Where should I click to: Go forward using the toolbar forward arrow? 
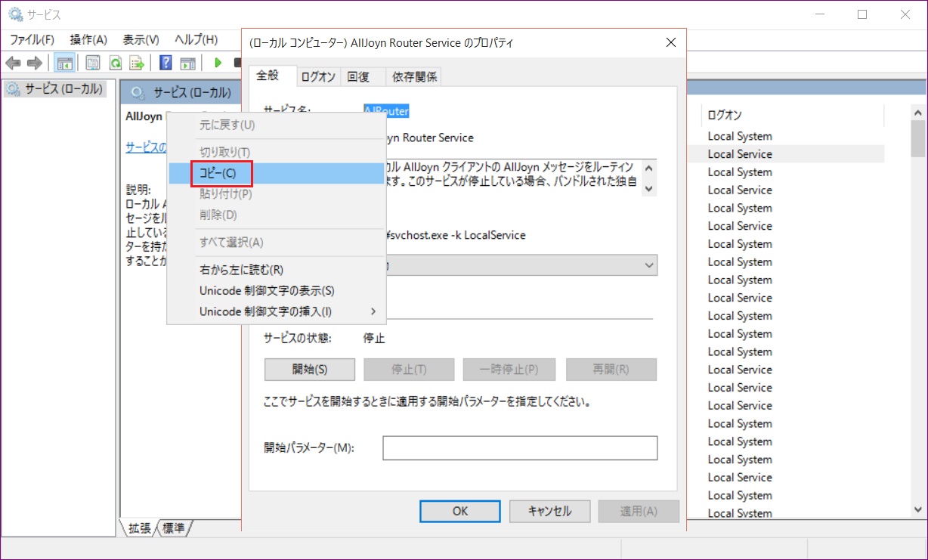35,63
